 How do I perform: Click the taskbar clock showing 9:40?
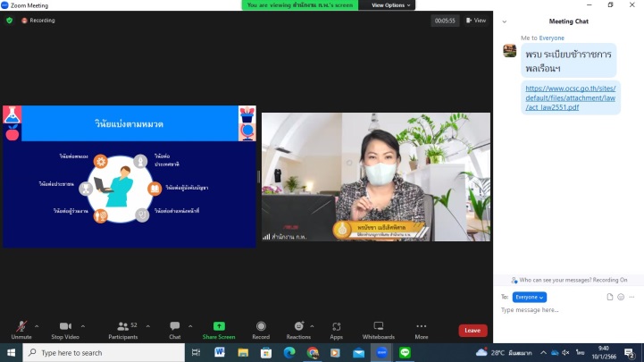(604, 352)
